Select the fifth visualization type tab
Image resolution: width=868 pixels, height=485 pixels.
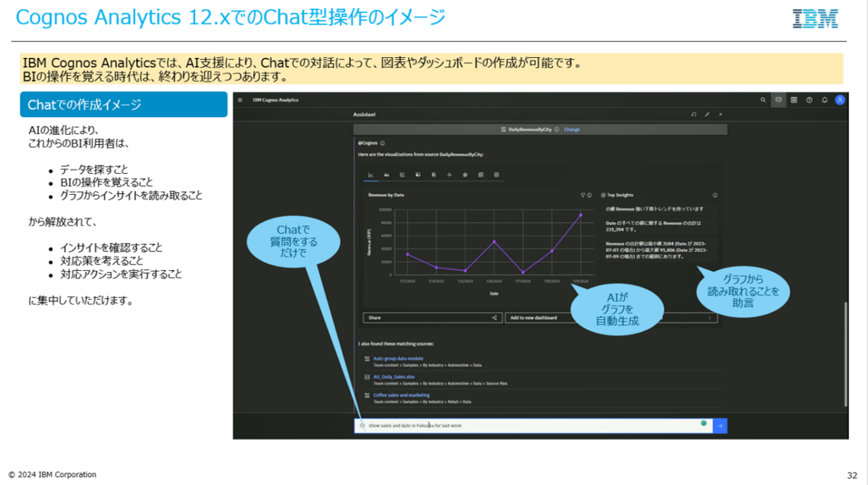(x=433, y=174)
